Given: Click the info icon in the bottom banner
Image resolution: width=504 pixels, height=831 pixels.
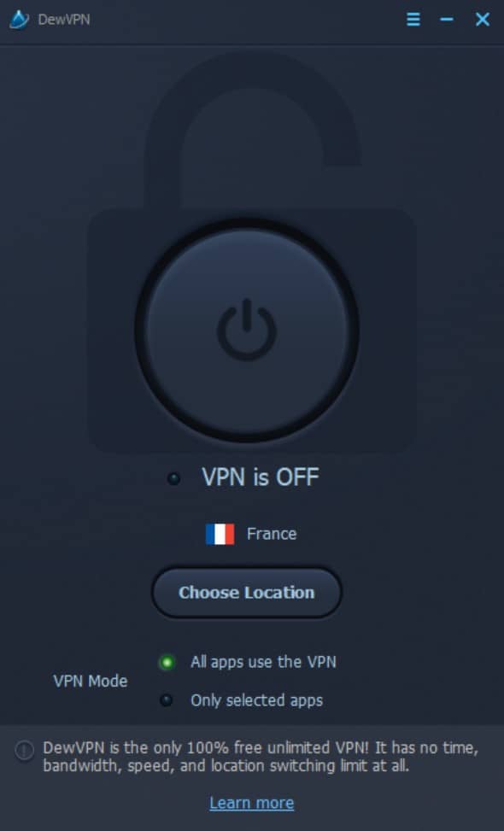Looking at the screenshot, I should point(25,751).
